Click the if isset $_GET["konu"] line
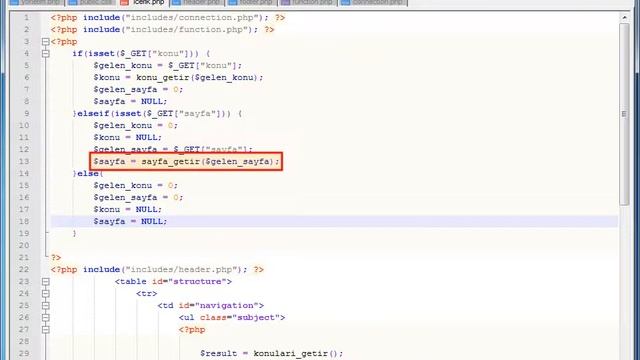This screenshot has height=360, width=640. coord(141,53)
